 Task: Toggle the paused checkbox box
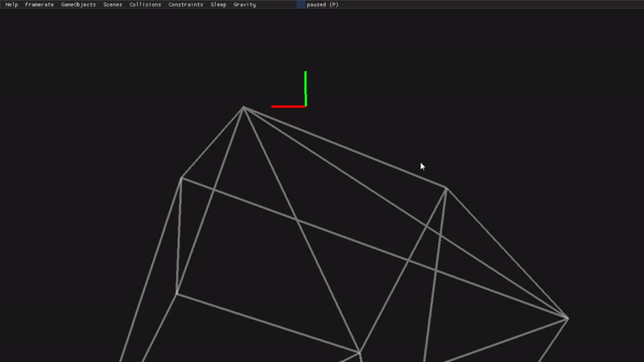(x=301, y=5)
